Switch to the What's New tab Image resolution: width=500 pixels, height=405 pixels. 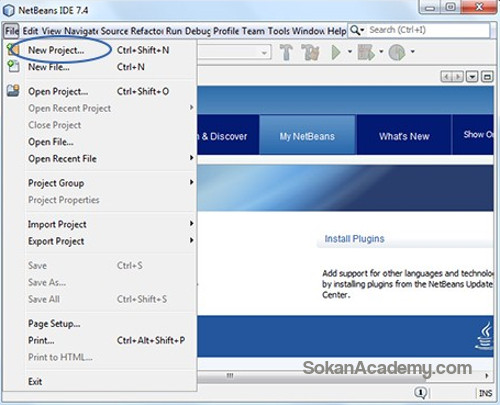pos(404,135)
